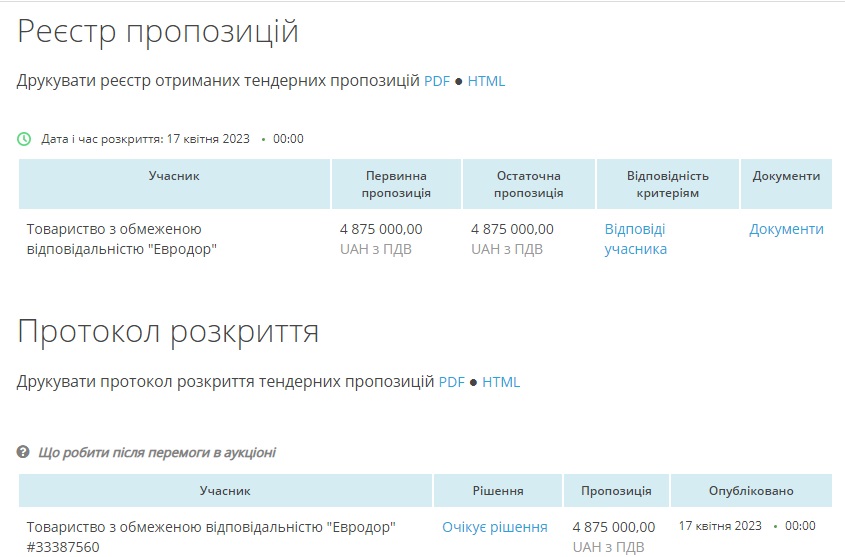The width and height of the screenshot is (845, 557).
Task: Open PDF of the tender proposals registry
Action: [437, 81]
